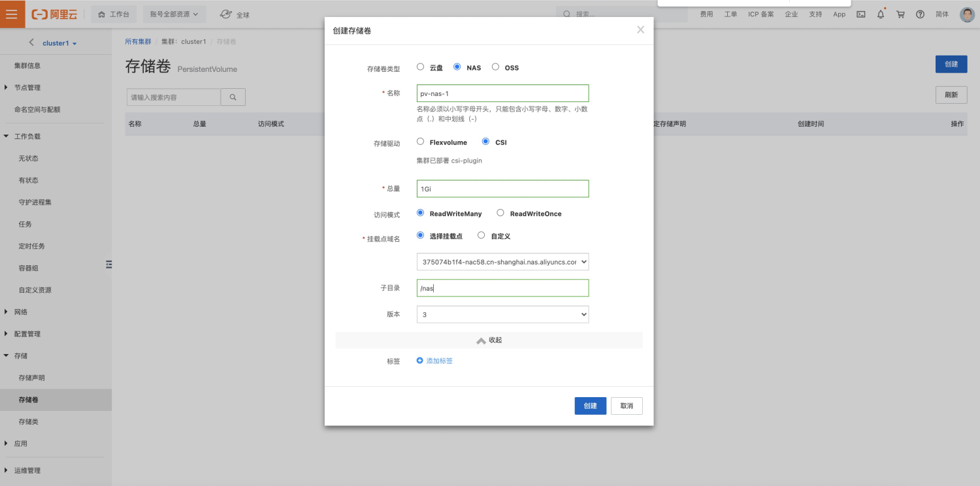Viewport: 980px width, 486px height.
Task: Collapse the advanced section (收起)
Action: pos(489,340)
